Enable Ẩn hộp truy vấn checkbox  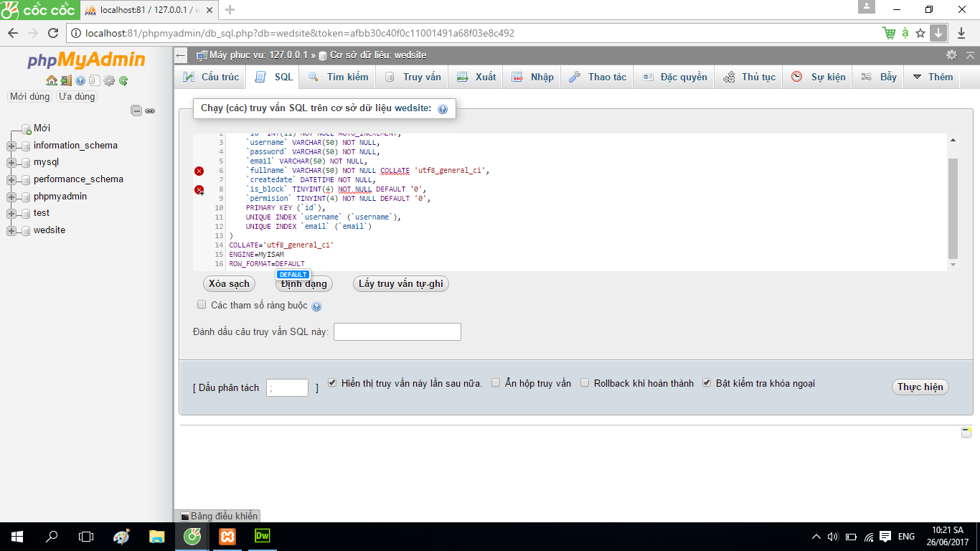coord(496,382)
